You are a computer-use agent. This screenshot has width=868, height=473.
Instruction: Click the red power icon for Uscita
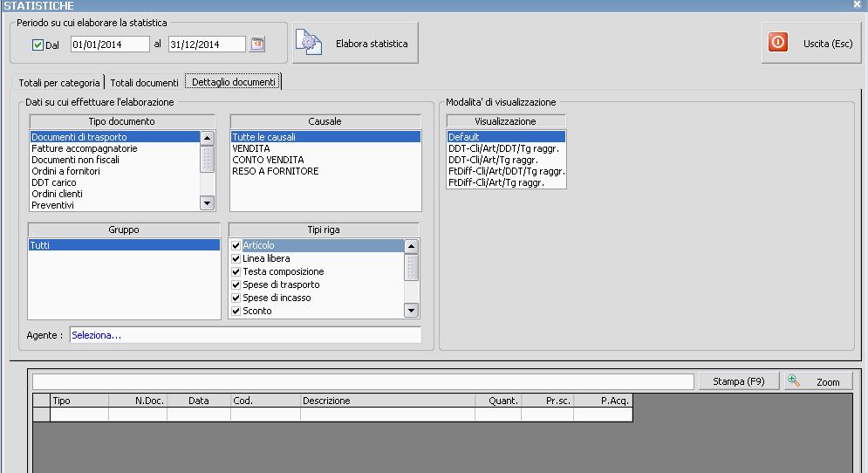(x=778, y=43)
